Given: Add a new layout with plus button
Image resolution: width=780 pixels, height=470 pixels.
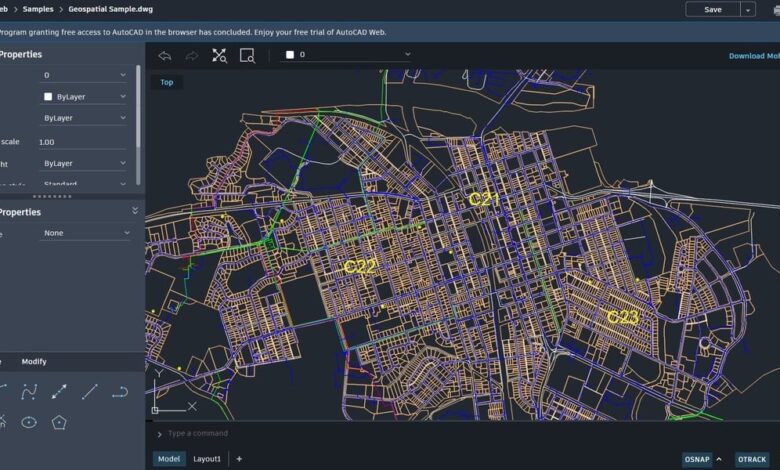Looking at the screenshot, I should (x=239, y=459).
